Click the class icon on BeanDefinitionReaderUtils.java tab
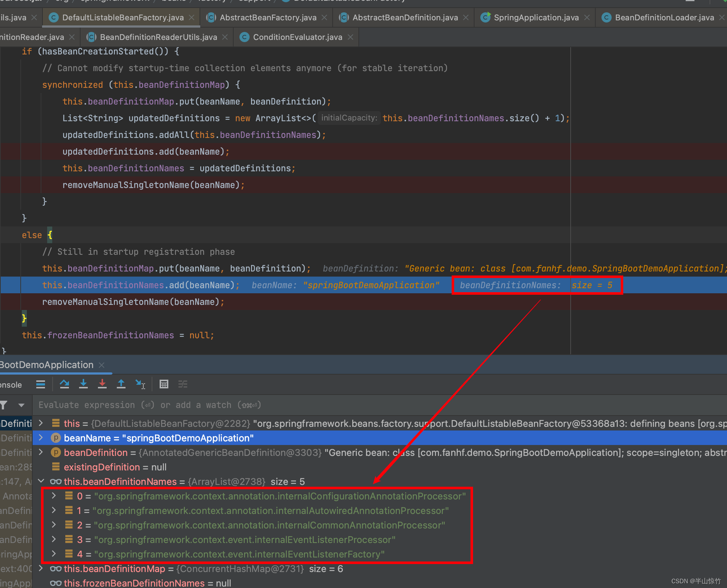This screenshot has height=588, width=727. [91, 37]
